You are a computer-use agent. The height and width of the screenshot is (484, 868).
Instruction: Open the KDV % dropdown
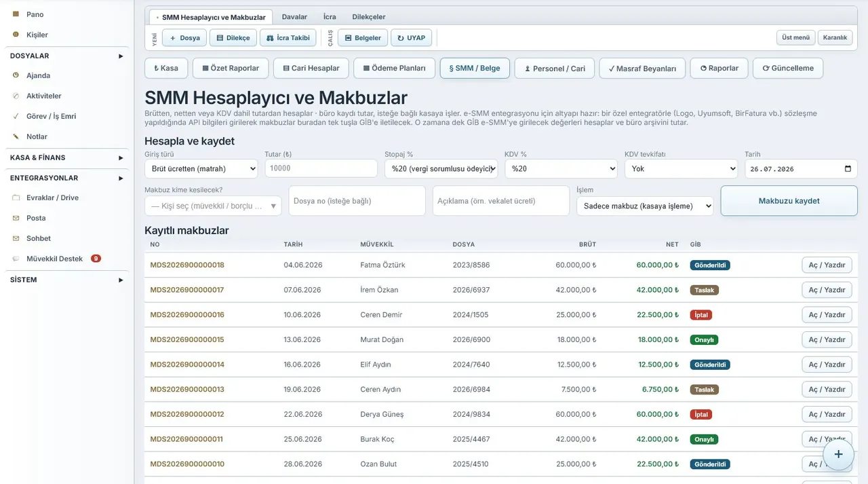pyautogui.click(x=561, y=169)
